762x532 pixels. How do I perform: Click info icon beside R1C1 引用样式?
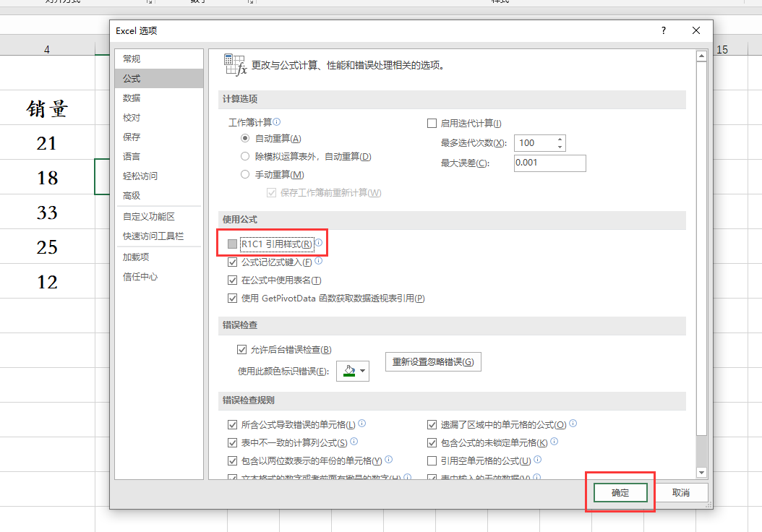click(x=319, y=242)
